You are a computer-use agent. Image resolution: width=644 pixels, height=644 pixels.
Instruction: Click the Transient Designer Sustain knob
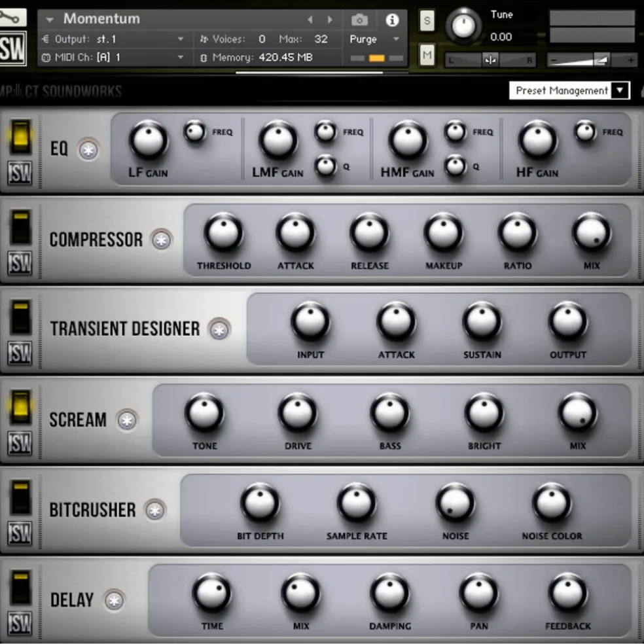click(x=482, y=322)
